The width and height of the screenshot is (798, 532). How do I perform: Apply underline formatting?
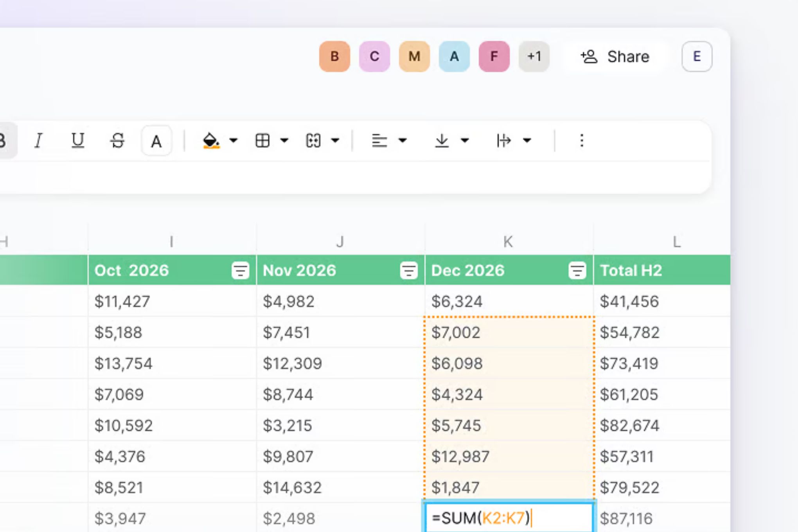(x=78, y=141)
